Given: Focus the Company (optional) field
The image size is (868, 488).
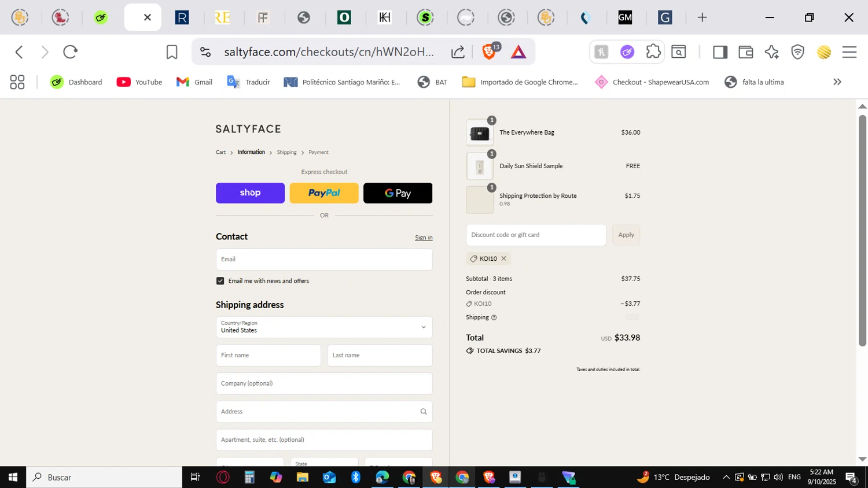Looking at the screenshot, I should (x=324, y=384).
